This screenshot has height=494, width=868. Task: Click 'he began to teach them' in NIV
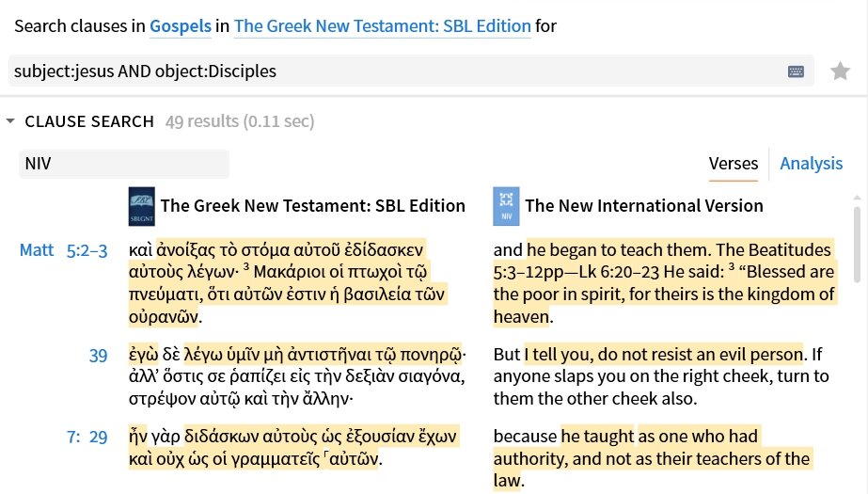click(x=619, y=249)
